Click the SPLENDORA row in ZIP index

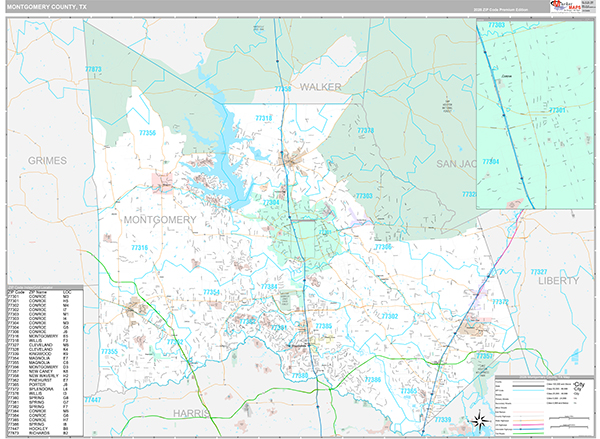(39, 389)
